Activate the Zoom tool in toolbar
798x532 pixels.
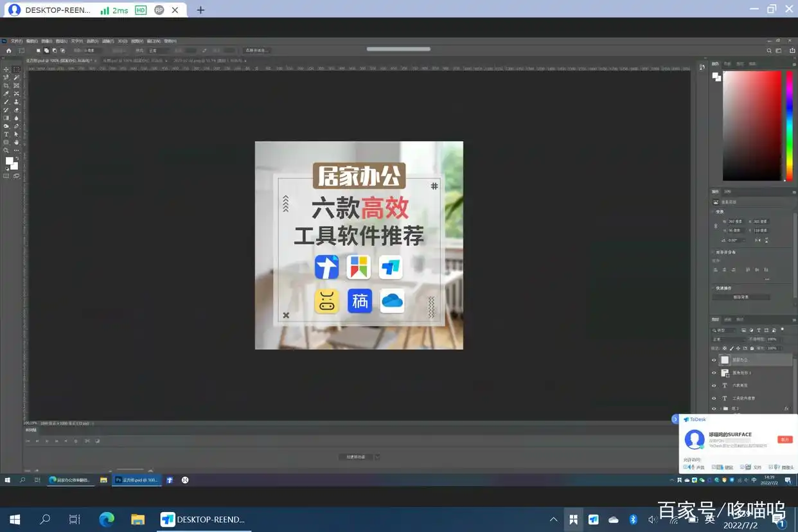point(6,150)
